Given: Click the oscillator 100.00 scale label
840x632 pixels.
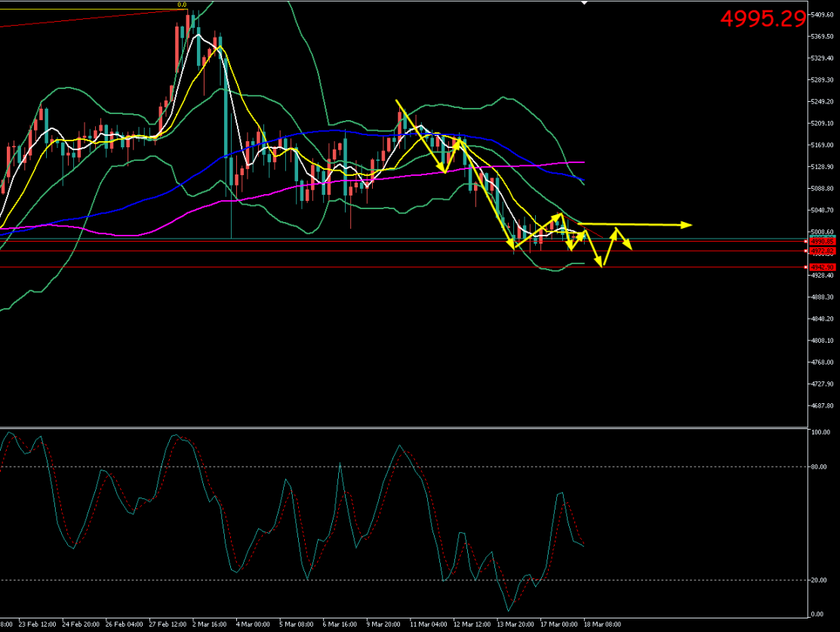Looking at the screenshot, I should pos(820,433).
